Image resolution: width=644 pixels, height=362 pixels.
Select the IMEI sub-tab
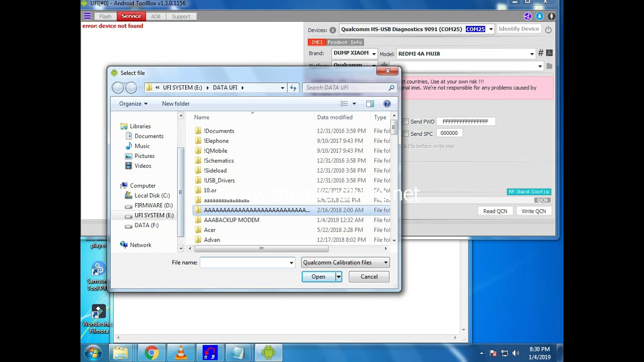(x=316, y=42)
